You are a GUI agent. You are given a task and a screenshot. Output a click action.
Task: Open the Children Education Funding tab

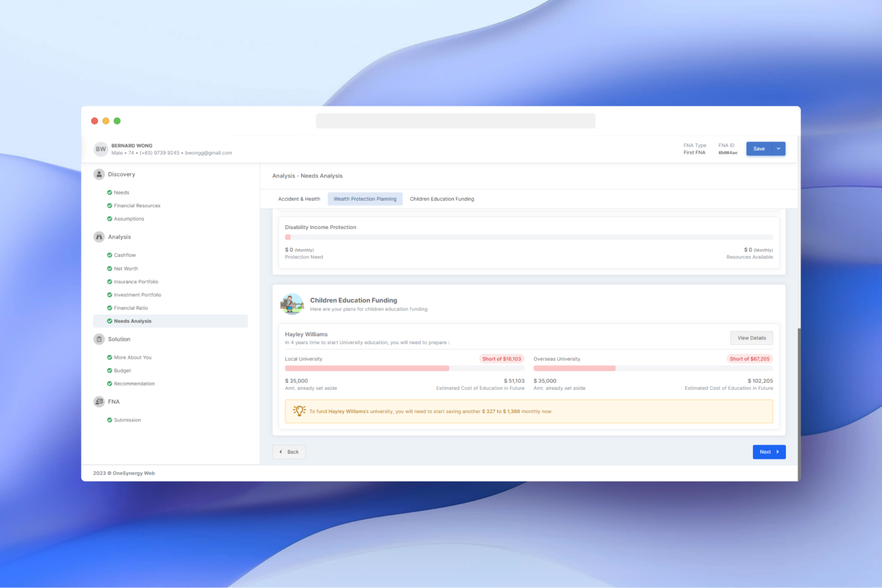click(x=442, y=199)
